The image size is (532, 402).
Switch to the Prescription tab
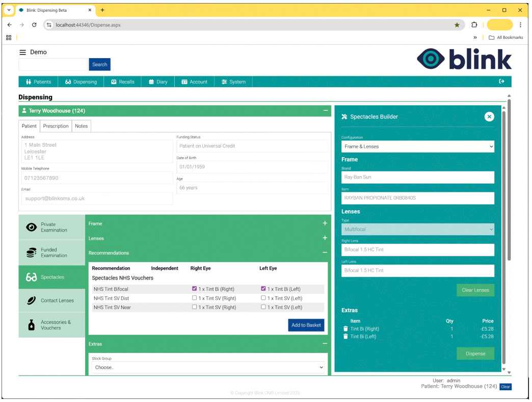(x=56, y=126)
